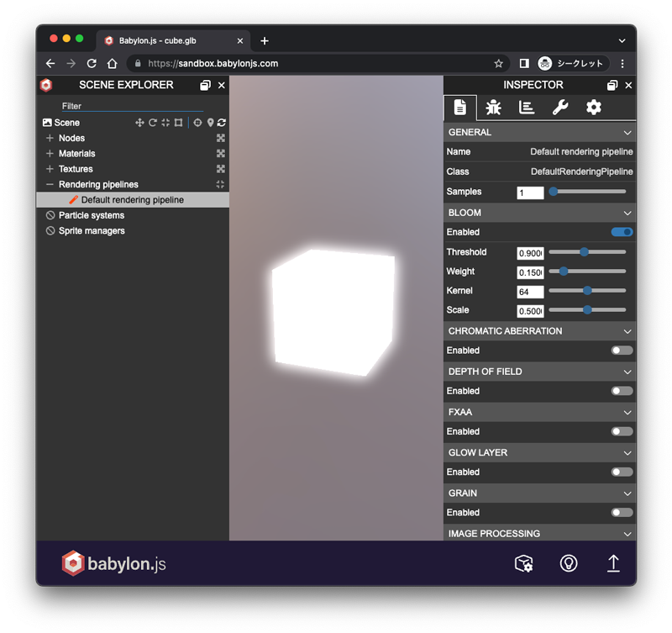This screenshot has height=633, width=672.
Task: Click the upload arrow icon in footer
Action: tap(613, 563)
